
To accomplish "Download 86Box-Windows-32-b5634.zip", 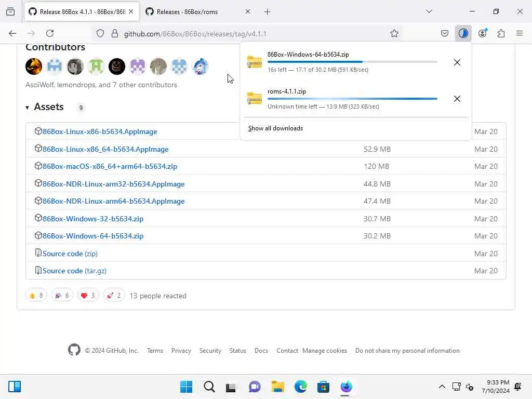I will 92,219.
